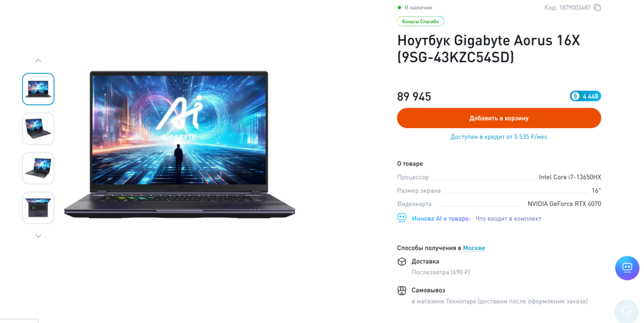Change the city by clicking Москве
The image size is (644, 323).
[474, 248]
